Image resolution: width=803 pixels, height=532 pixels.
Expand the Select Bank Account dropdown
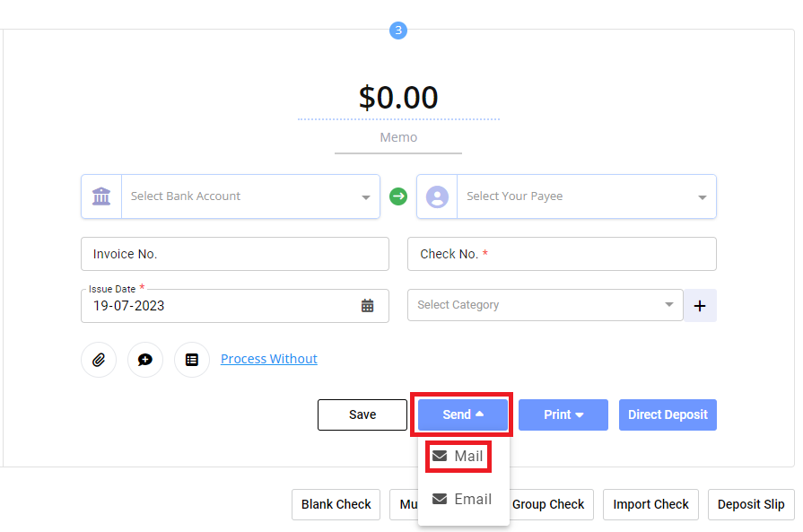[365, 197]
